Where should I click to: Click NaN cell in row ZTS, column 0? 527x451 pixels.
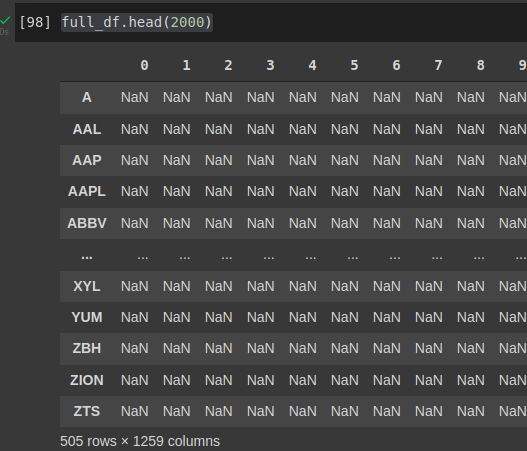[x=135, y=411]
